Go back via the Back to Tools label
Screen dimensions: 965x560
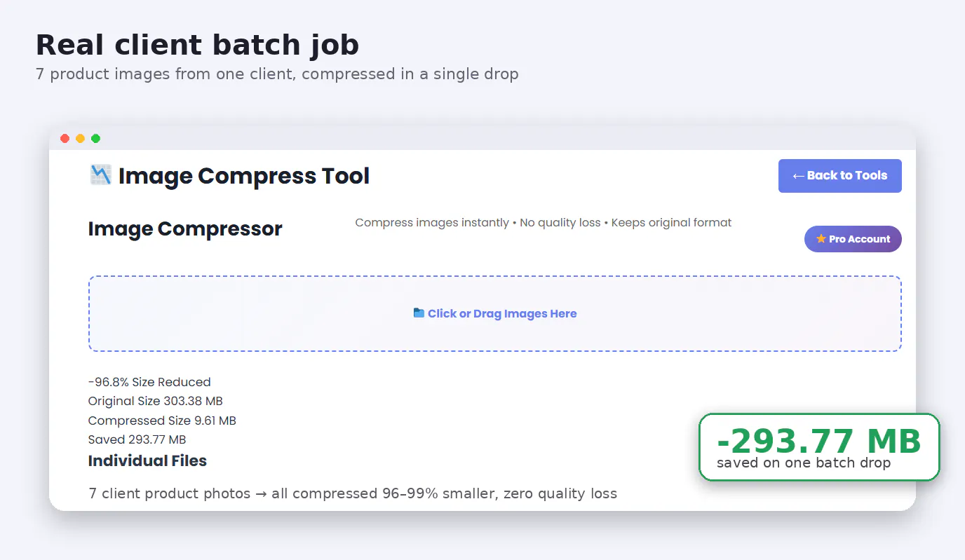847,176
